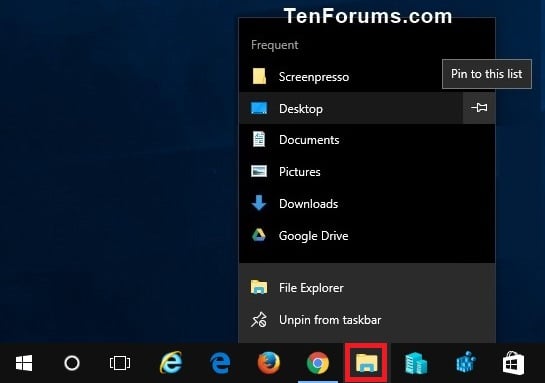
Task: Open Screenpresso folder entry
Action: pyautogui.click(x=367, y=76)
